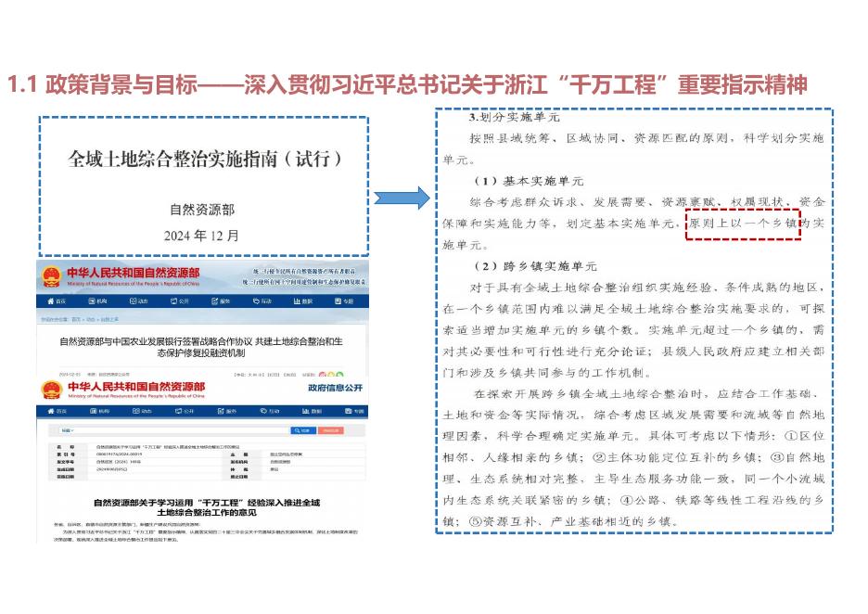Go to 服务 in the 政府信息公开 page navbar
The image size is (868, 614).
(x=227, y=412)
